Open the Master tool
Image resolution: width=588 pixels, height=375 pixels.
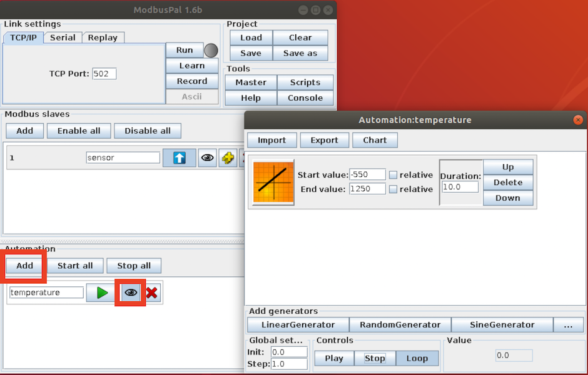click(x=251, y=82)
